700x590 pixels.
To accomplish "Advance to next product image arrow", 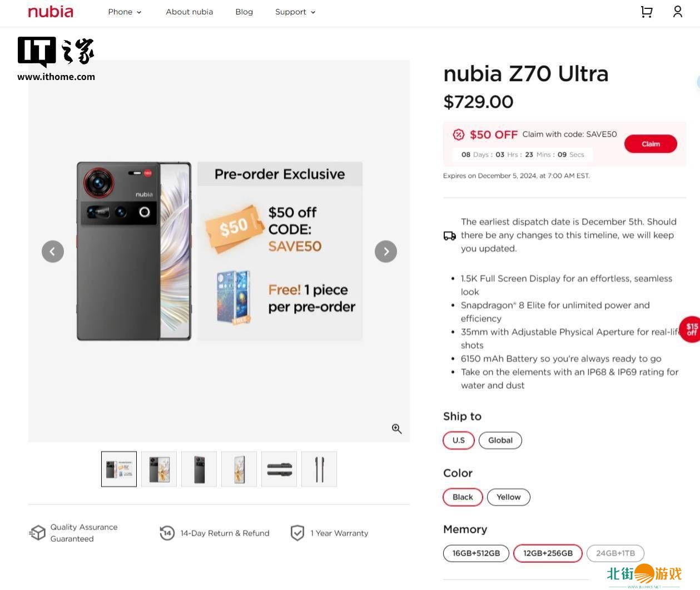I will click(386, 252).
